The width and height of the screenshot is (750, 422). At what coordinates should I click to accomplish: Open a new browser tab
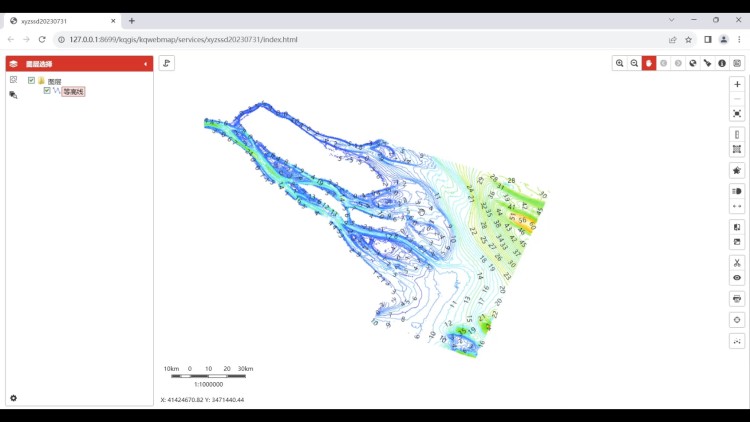[x=132, y=20]
